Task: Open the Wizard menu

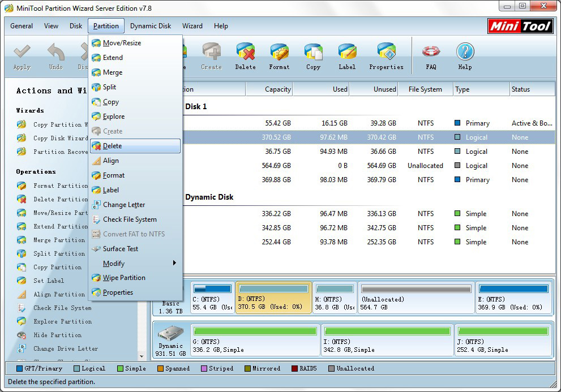Action: click(192, 26)
